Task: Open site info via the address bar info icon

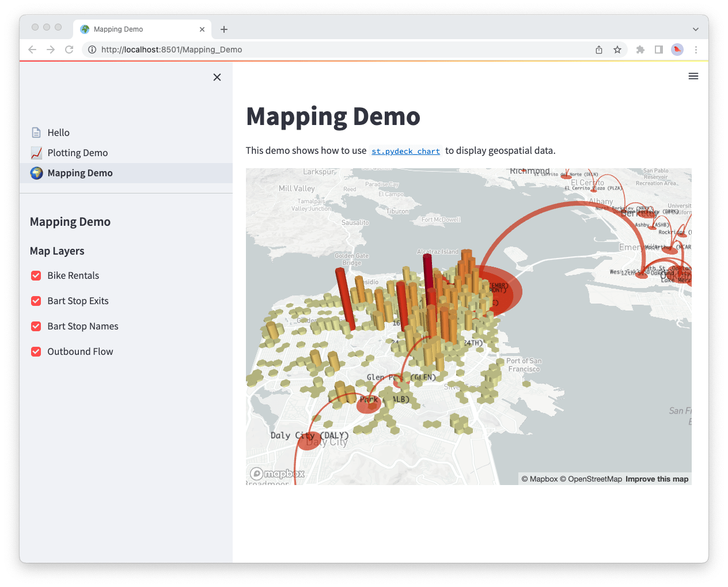Action: 92,50
